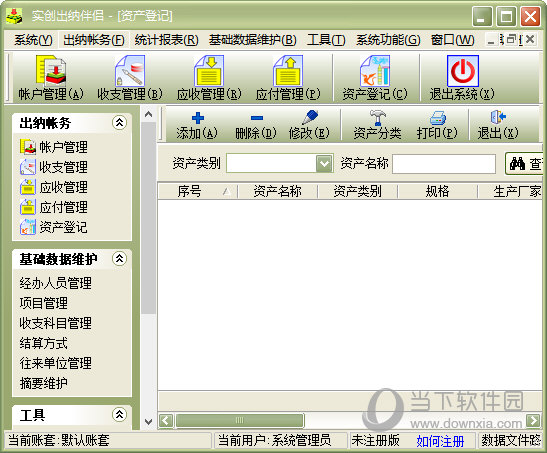Open the 资产类别 dropdown

(324, 163)
